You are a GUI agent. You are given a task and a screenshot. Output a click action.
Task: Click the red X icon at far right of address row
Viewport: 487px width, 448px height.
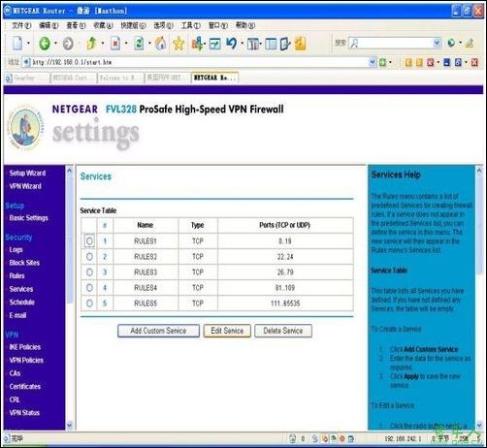[474, 62]
